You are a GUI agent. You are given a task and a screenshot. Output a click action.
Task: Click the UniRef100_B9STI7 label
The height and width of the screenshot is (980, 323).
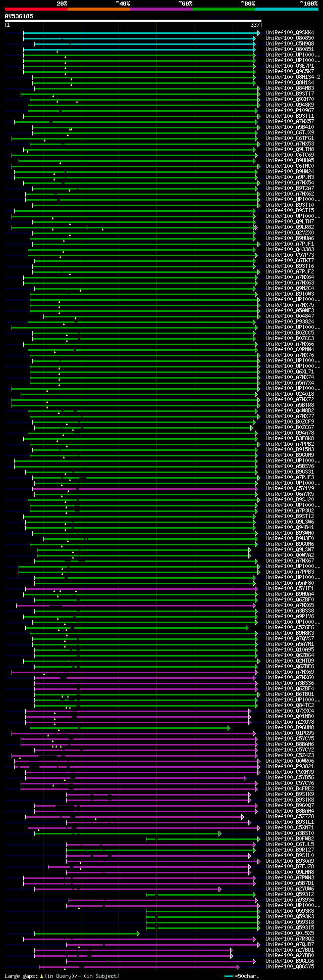(290, 94)
